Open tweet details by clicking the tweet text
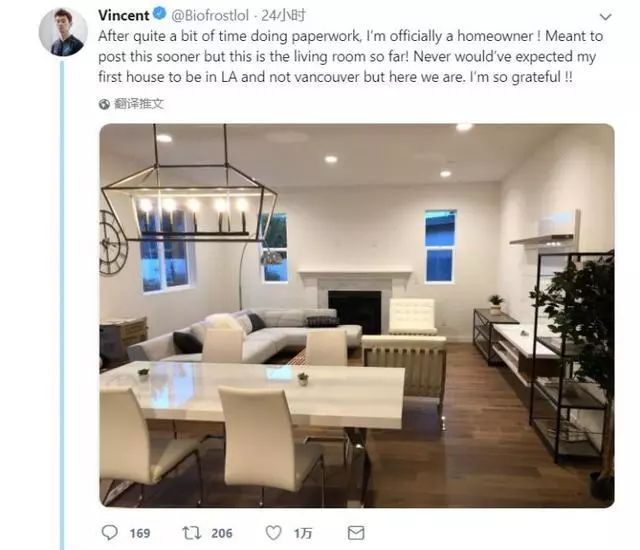 (350, 56)
